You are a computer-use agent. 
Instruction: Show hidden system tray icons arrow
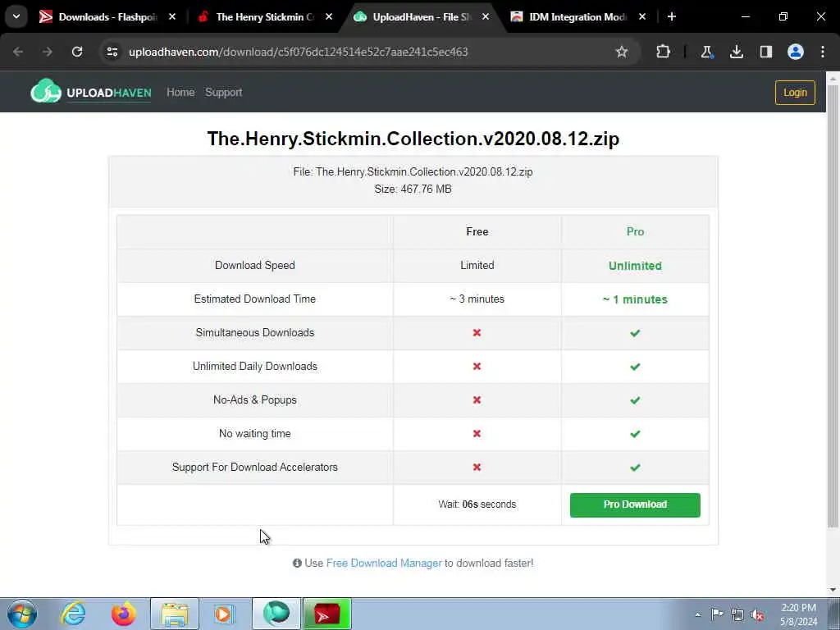(x=697, y=614)
